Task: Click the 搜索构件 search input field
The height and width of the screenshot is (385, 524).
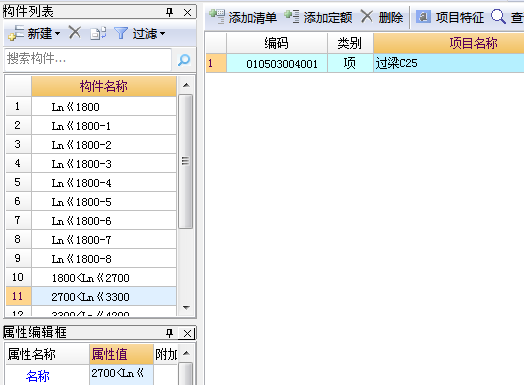Action: [88, 59]
